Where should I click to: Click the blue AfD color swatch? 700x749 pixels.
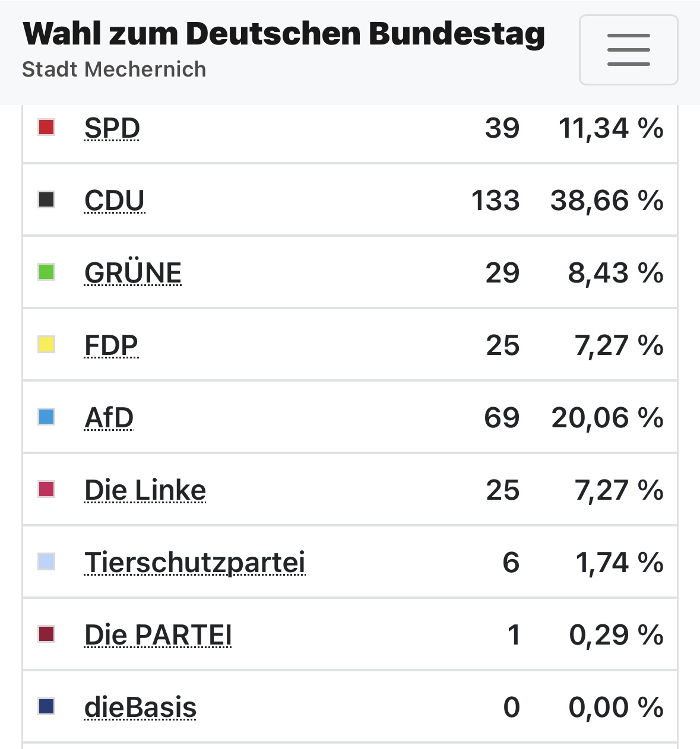(x=46, y=417)
